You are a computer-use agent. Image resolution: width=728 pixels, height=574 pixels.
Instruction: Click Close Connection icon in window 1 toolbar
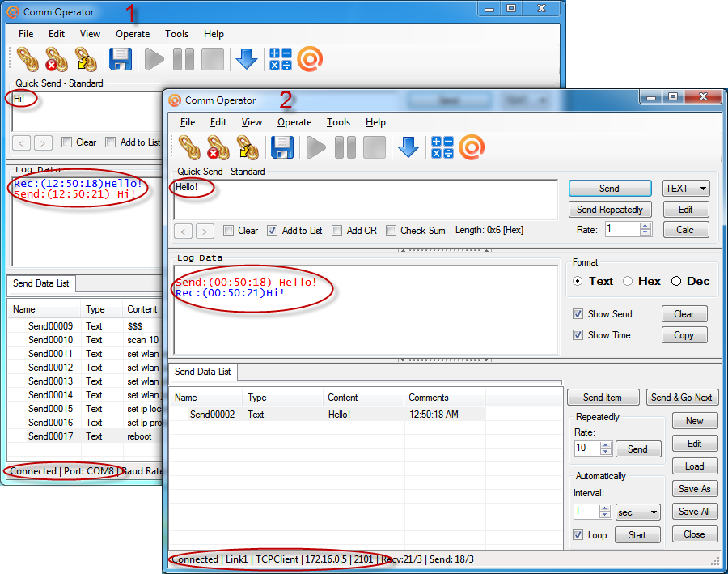coord(57,59)
